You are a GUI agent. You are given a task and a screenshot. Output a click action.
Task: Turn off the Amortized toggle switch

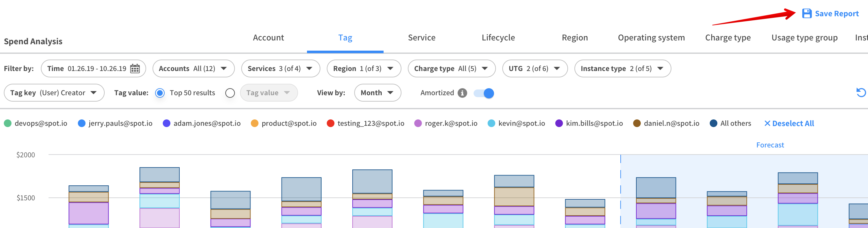click(483, 93)
